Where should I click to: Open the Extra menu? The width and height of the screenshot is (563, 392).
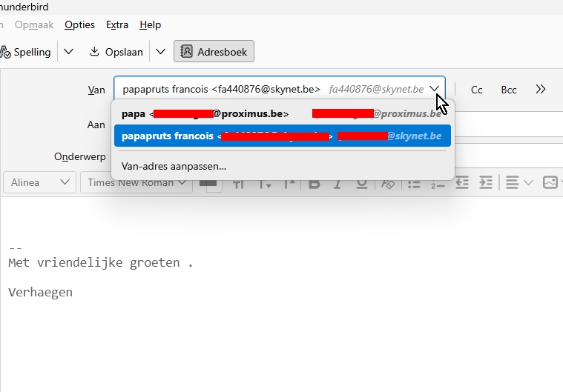point(117,24)
